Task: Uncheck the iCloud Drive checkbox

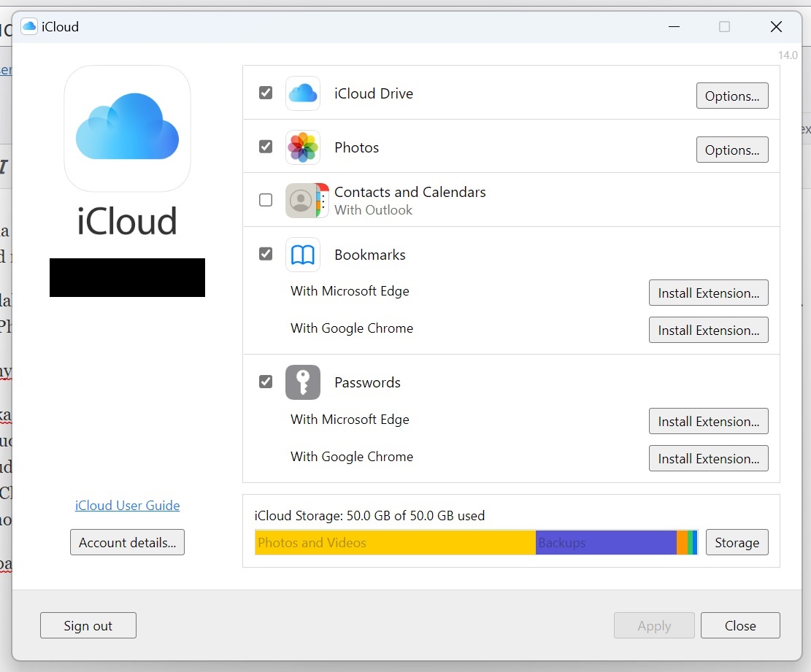Action: click(x=266, y=93)
